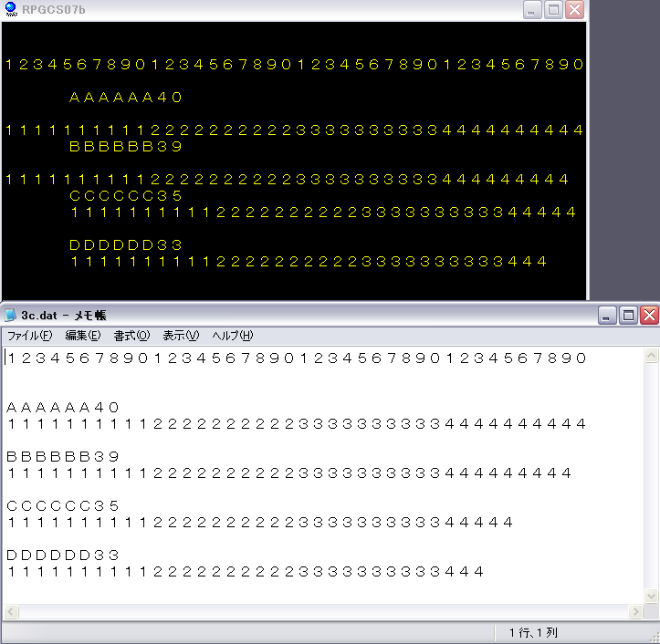Open the 表示(V) menu in Notepad

181,336
